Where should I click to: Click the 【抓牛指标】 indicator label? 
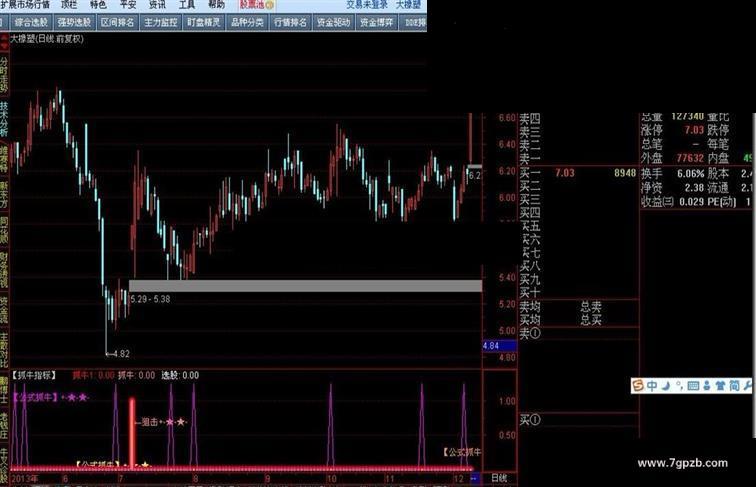click(x=34, y=376)
